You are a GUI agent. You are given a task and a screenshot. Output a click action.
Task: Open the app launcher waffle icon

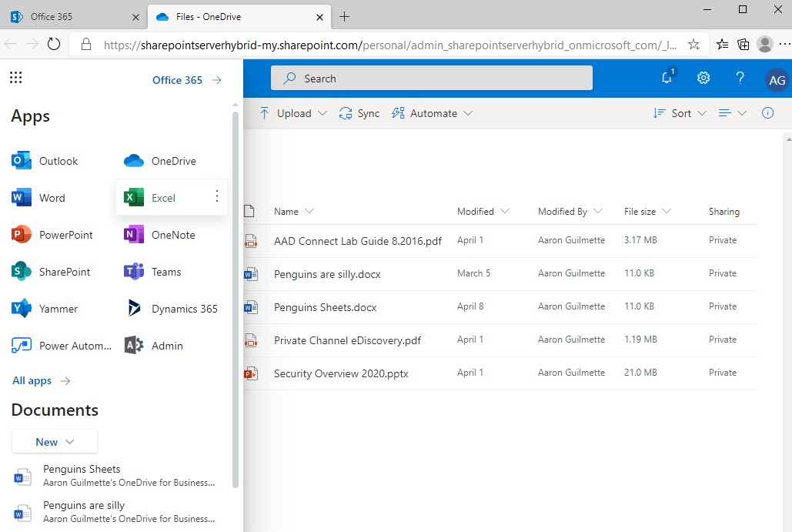[15, 77]
